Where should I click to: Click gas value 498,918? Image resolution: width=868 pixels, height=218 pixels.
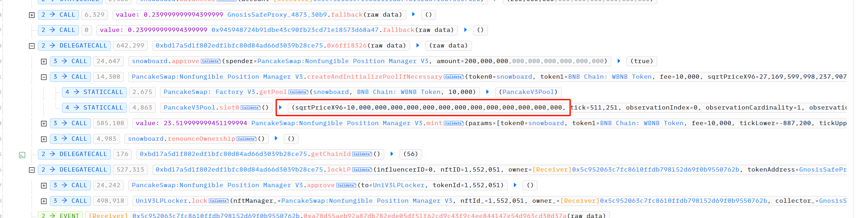click(110, 201)
